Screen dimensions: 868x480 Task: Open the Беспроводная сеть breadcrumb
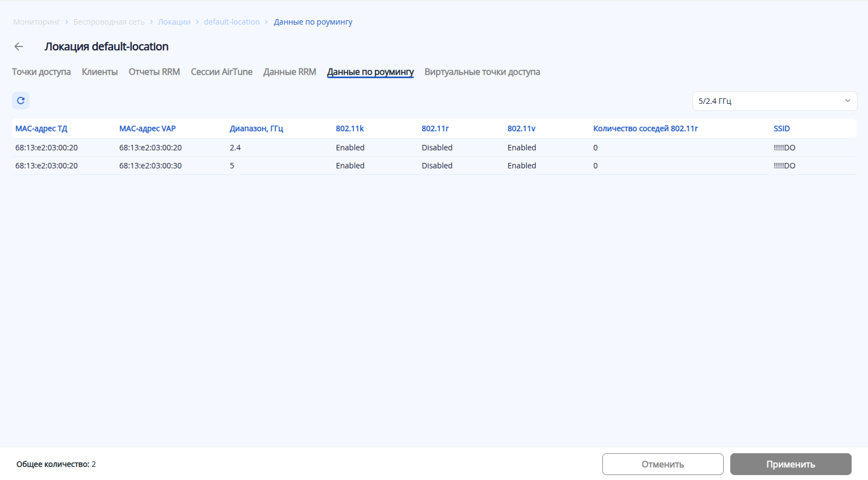109,22
